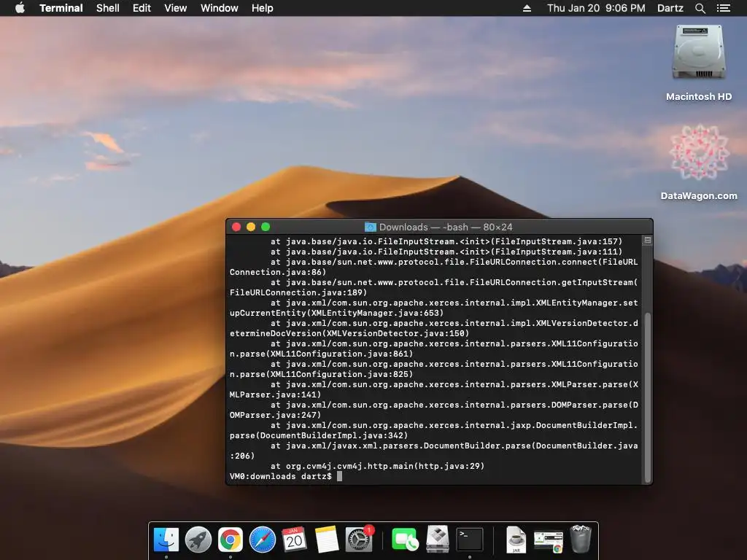747x560 pixels.
Task: Open Safari from the Dock
Action: pyautogui.click(x=262, y=540)
